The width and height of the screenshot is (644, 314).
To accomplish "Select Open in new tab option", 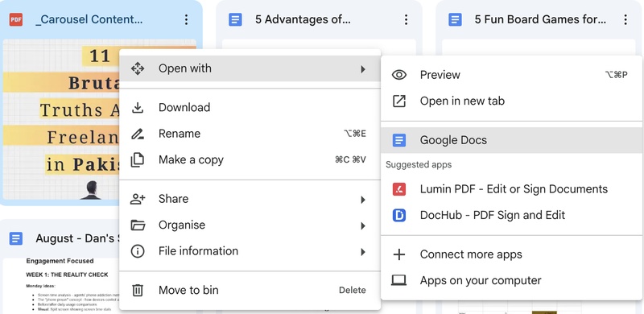I will pyautogui.click(x=512, y=101).
